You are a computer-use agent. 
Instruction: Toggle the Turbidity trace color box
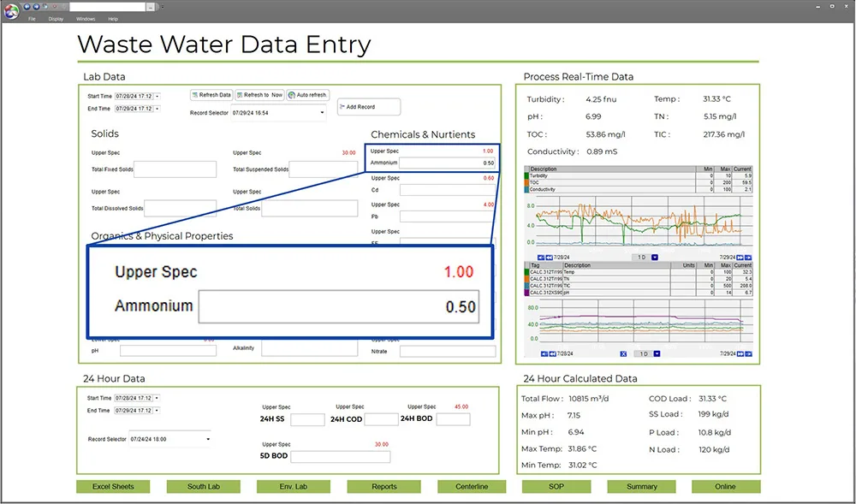[x=527, y=175]
